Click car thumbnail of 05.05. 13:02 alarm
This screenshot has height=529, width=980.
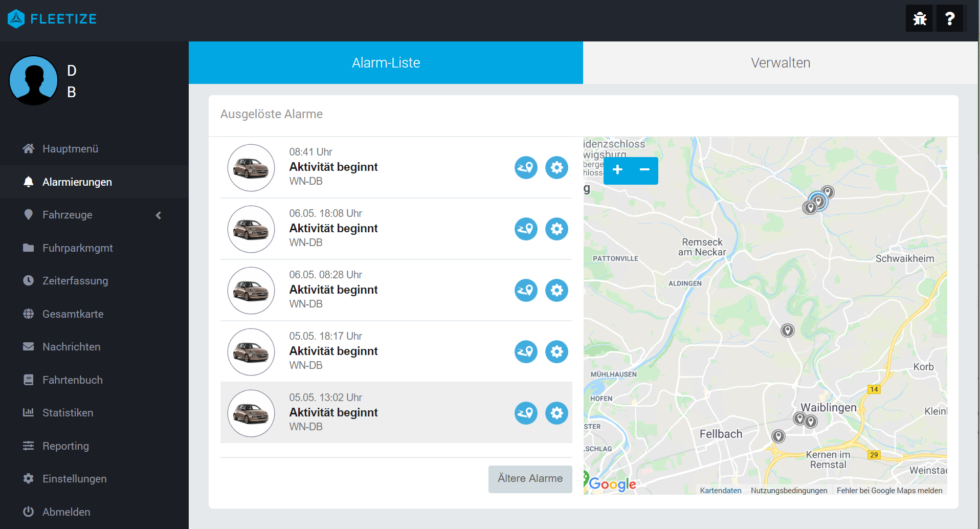[251, 413]
